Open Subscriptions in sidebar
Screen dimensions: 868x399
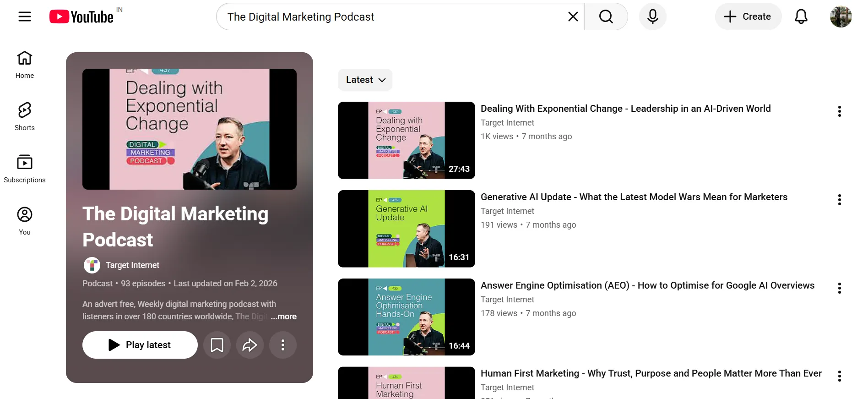click(x=25, y=169)
